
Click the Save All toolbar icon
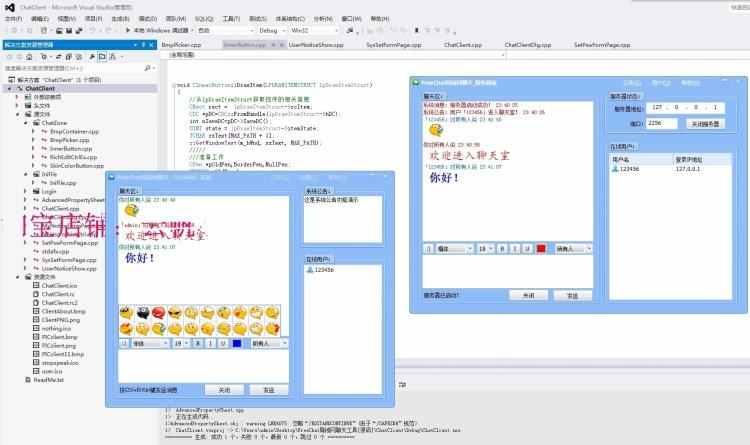(78, 30)
